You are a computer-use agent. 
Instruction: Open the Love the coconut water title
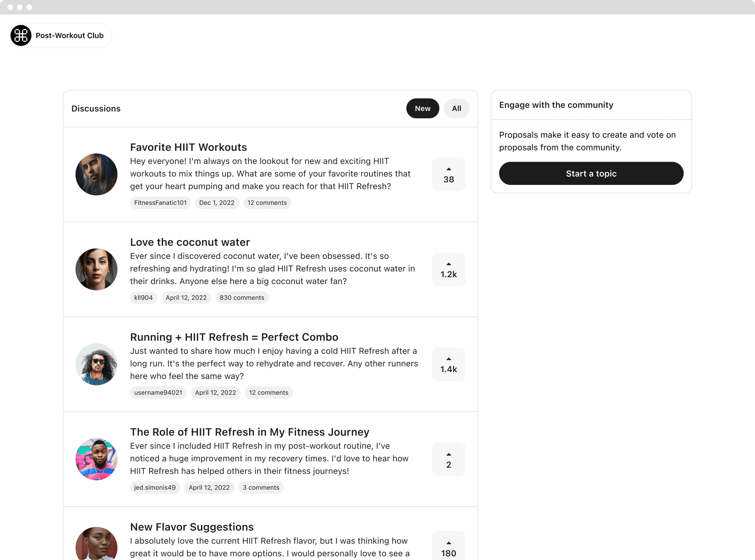click(190, 242)
